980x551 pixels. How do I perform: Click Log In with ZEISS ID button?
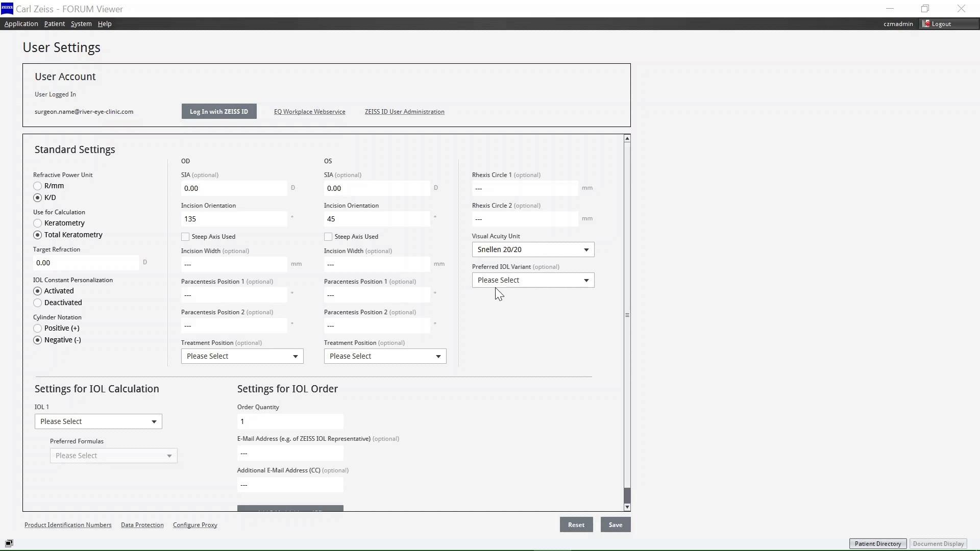(219, 112)
